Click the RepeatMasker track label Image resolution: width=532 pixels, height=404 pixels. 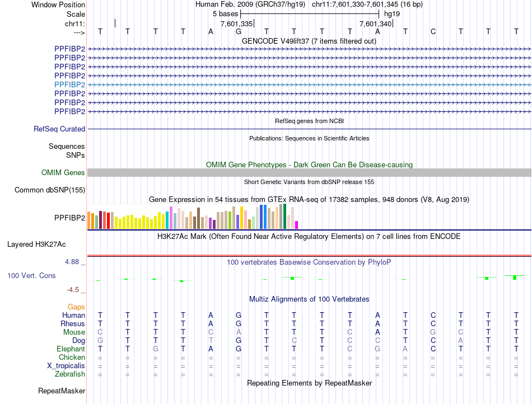[x=62, y=391]
